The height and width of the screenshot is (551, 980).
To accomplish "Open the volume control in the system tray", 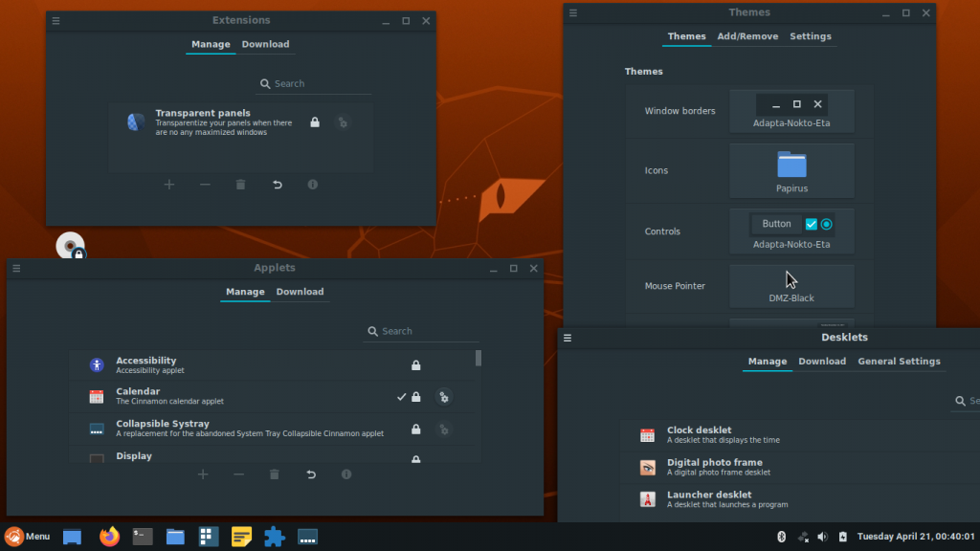I will [822, 537].
